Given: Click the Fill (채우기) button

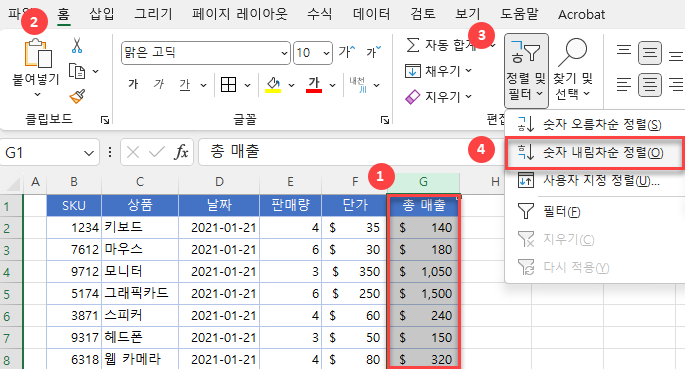Looking at the screenshot, I should [438, 71].
